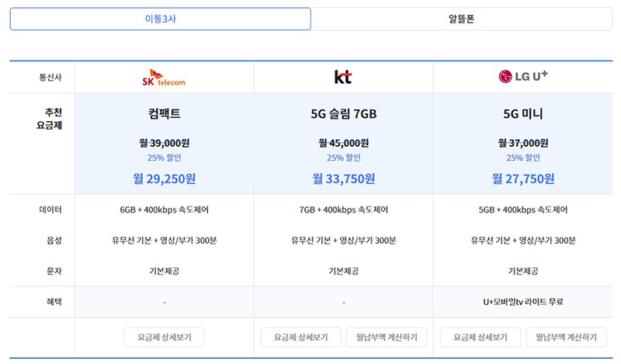This screenshot has height=364, width=621.
Task: Switch to the 이동3사 tab
Action: [161, 19]
